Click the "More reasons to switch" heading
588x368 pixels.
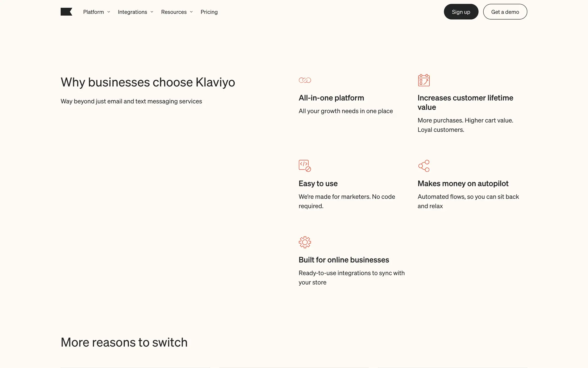124,342
